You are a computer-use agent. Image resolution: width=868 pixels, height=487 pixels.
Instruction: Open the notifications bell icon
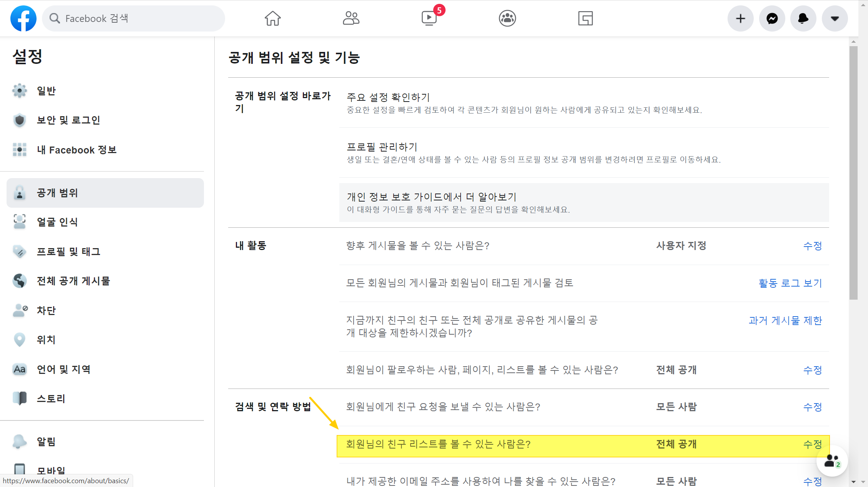(803, 18)
